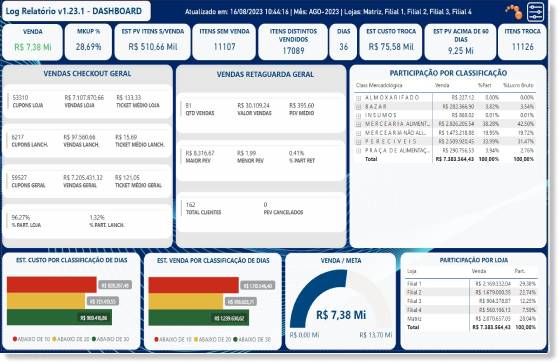This screenshot has height=363, width=559.
Task: Click ABAIXO DE 10 legend in Est. Custo chart
Action: [x=31, y=339]
